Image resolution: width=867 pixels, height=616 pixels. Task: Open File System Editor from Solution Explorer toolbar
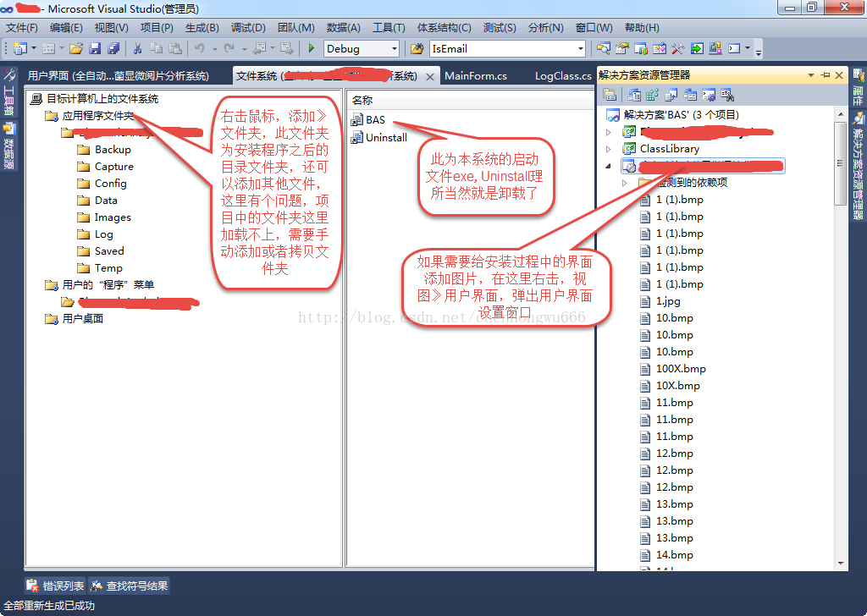(x=634, y=95)
